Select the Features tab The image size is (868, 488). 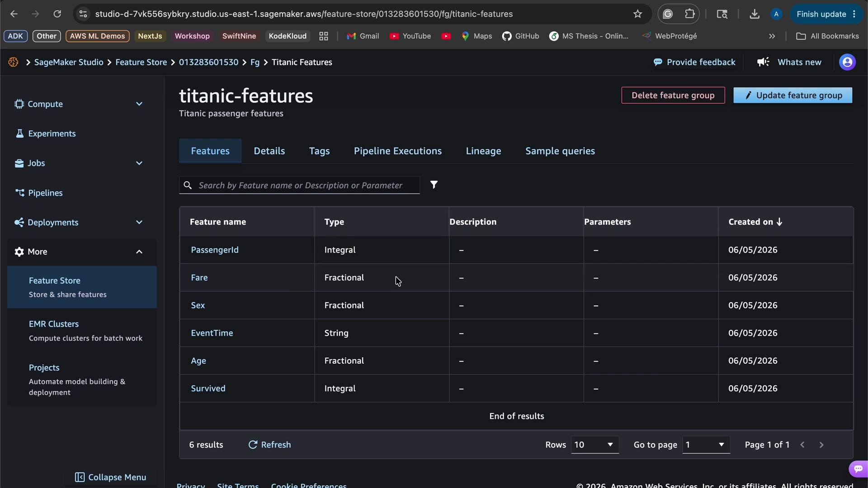pyautogui.click(x=210, y=151)
